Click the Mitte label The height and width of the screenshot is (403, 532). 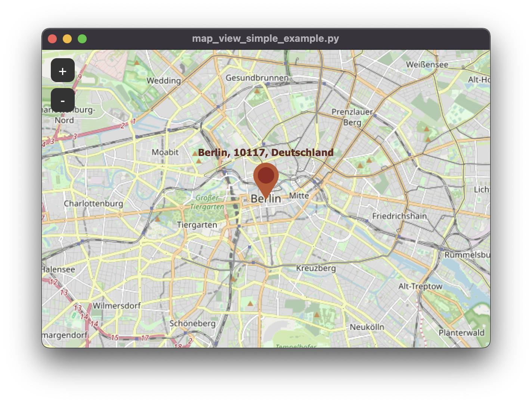click(299, 196)
